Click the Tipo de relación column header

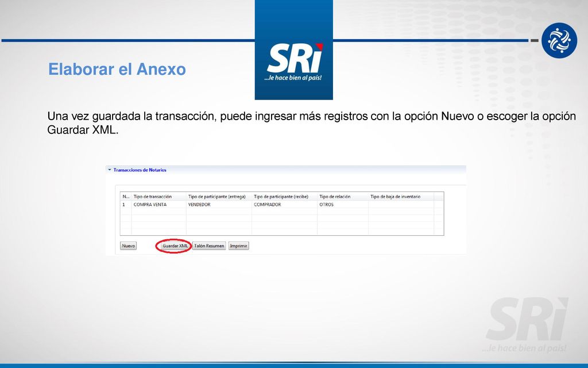[343, 197]
